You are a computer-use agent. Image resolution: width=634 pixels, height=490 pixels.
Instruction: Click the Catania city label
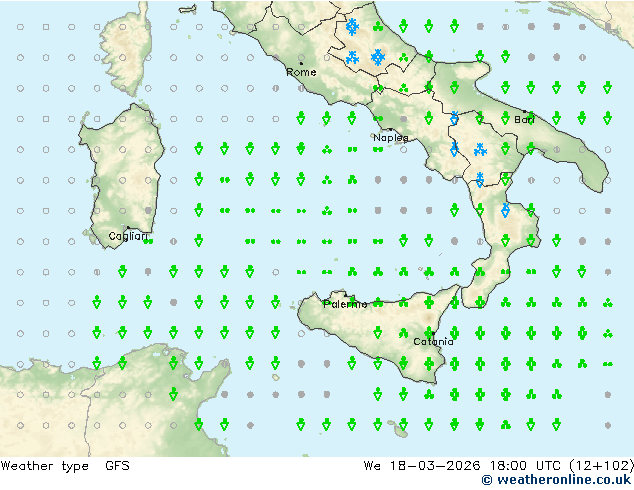pyautogui.click(x=433, y=342)
